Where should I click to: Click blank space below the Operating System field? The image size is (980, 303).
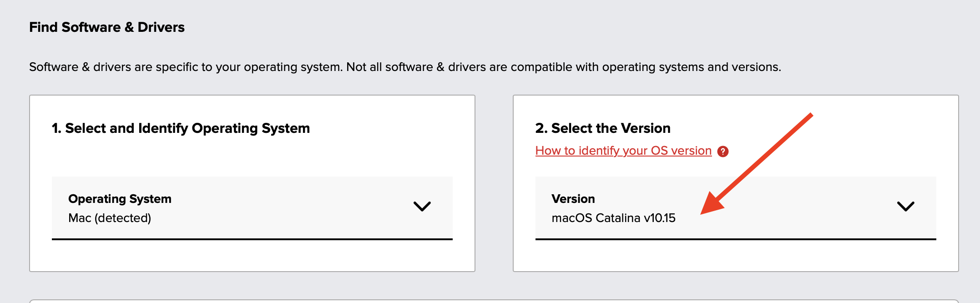pyautogui.click(x=252, y=256)
